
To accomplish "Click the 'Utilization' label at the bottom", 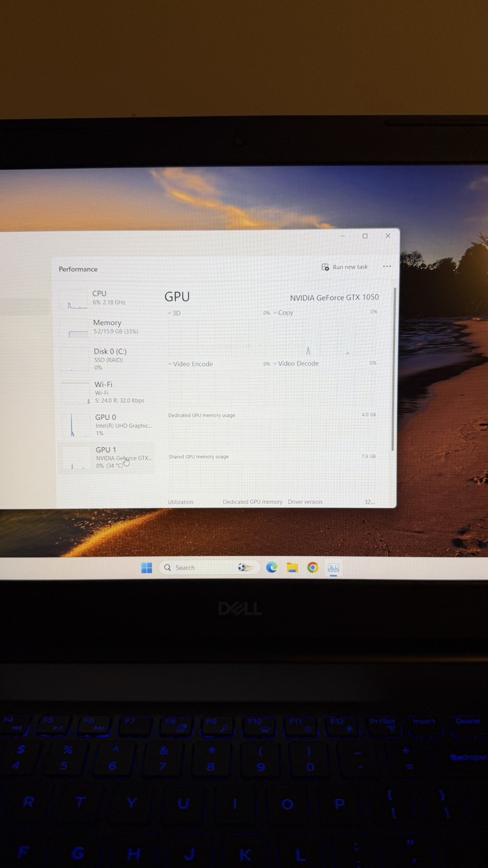I will 181,502.
